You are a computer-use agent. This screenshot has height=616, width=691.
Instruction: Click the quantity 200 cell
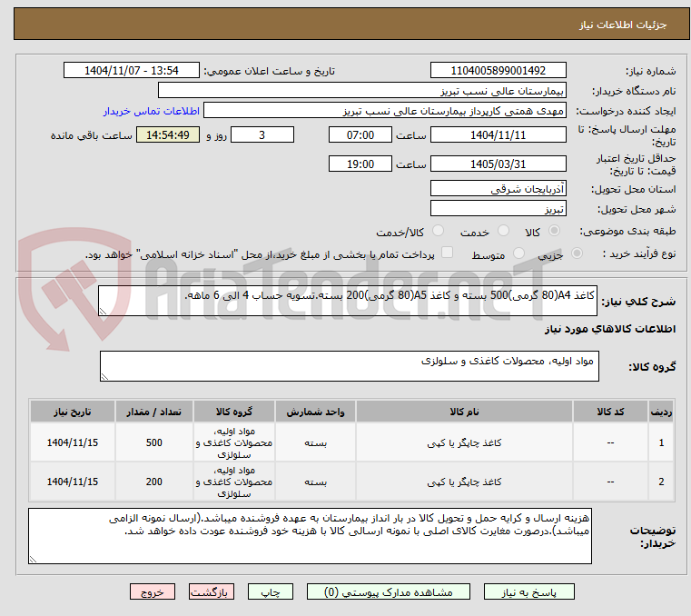153,482
